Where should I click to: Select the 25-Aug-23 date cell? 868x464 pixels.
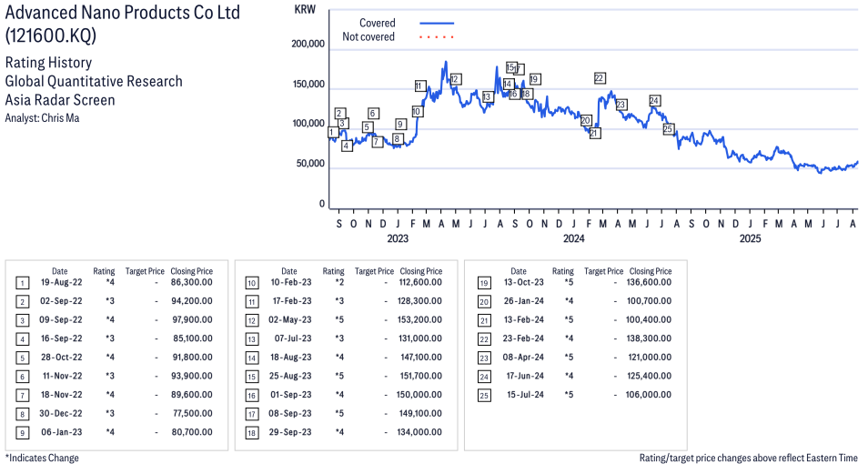pyautogui.click(x=290, y=376)
